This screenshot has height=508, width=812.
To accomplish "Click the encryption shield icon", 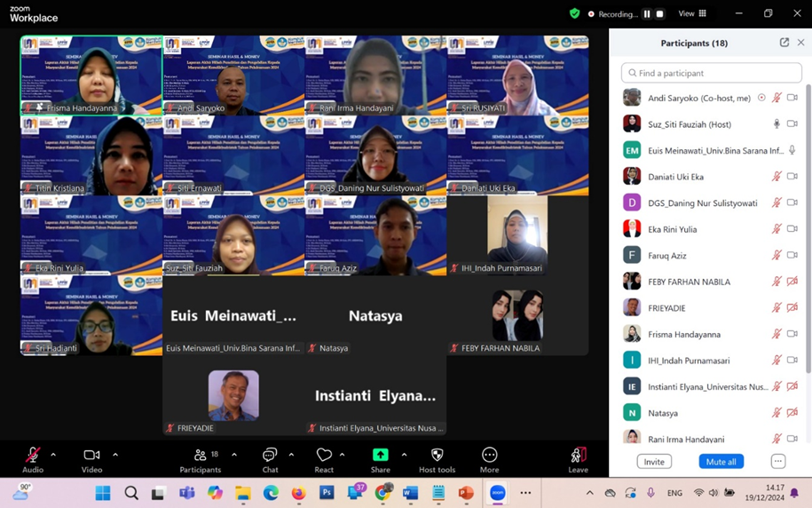I will 574,14.
